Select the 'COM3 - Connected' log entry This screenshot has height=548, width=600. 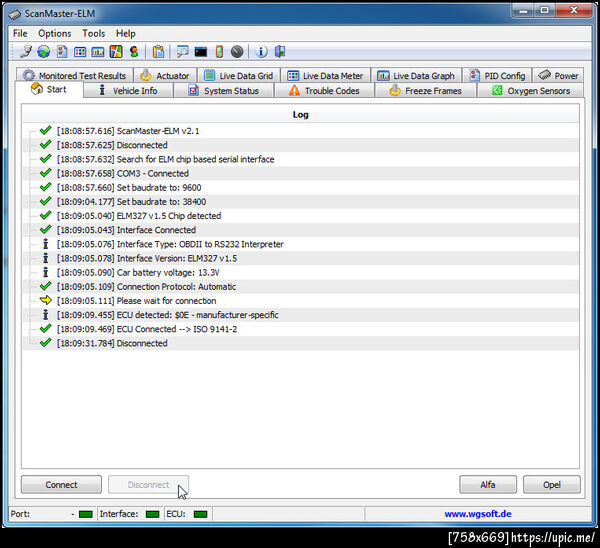pyautogui.click(x=300, y=173)
